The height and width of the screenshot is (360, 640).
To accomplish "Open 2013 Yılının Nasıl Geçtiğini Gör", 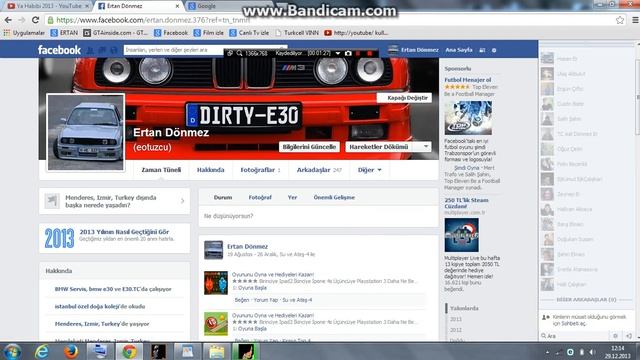I will point(124,232).
